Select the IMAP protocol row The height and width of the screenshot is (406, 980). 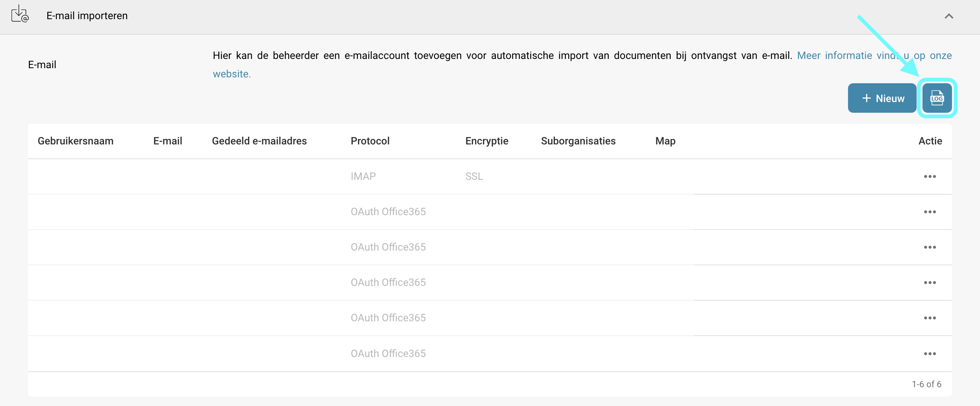coord(363,176)
